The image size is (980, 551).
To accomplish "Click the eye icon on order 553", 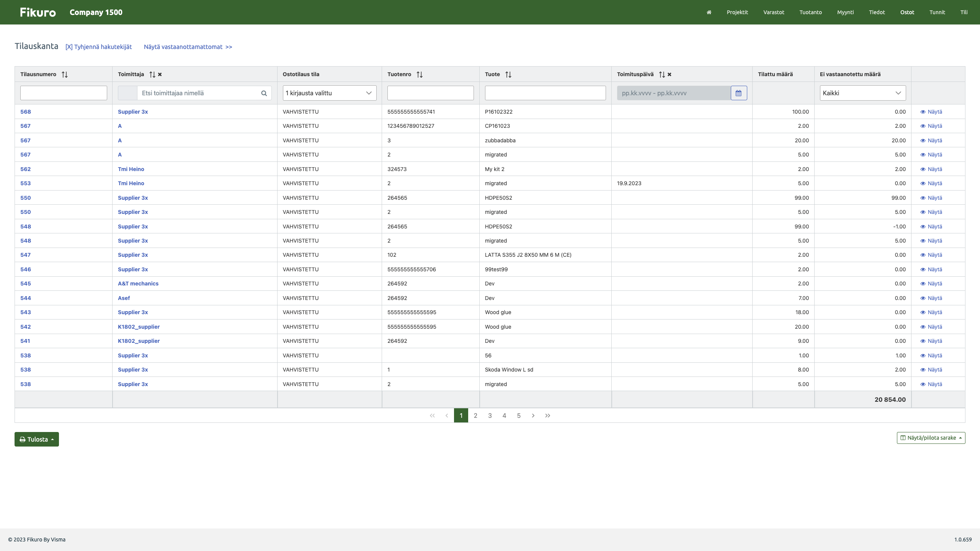I will tap(923, 183).
